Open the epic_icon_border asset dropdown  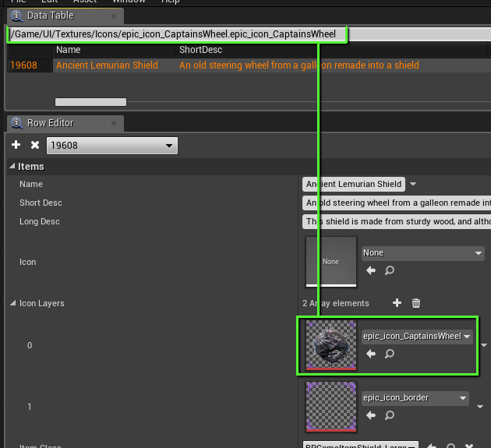pyautogui.click(x=415, y=398)
